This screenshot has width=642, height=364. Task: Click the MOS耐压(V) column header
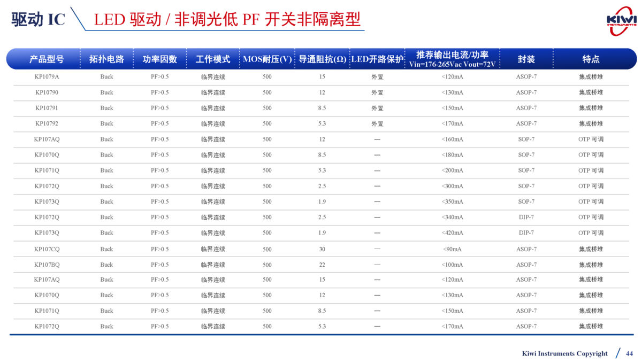click(x=267, y=59)
